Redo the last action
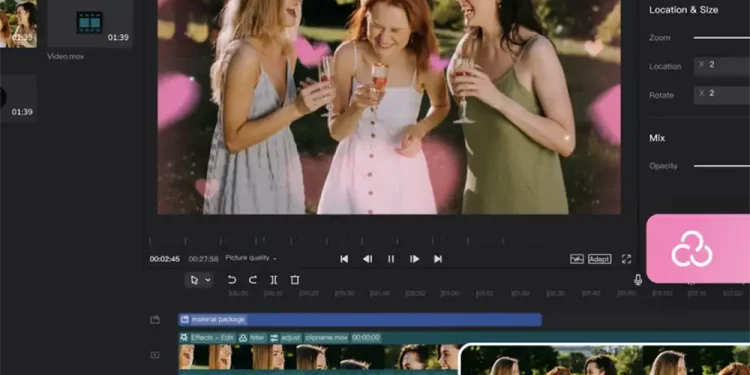The image size is (750, 375). click(253, 280)
